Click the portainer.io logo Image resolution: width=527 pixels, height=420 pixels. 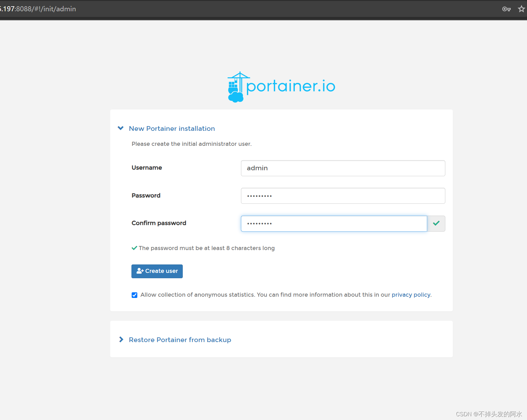click(x=281, y=87)
